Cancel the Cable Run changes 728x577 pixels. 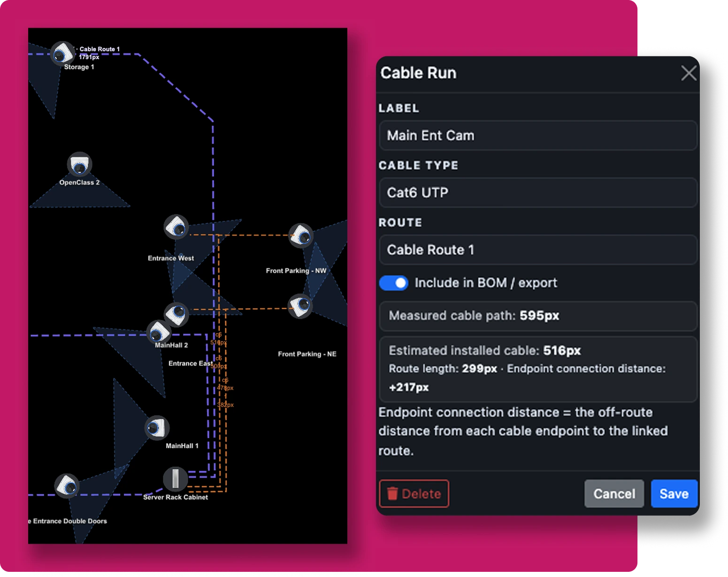point(614,493)
